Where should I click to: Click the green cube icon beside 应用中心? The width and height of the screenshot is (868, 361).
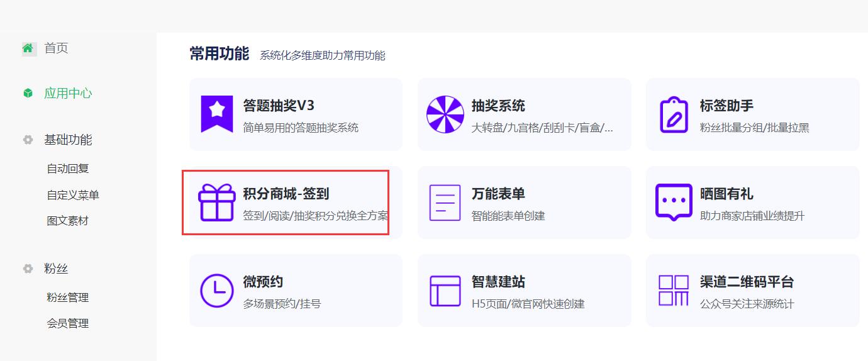tap(28, 93)
